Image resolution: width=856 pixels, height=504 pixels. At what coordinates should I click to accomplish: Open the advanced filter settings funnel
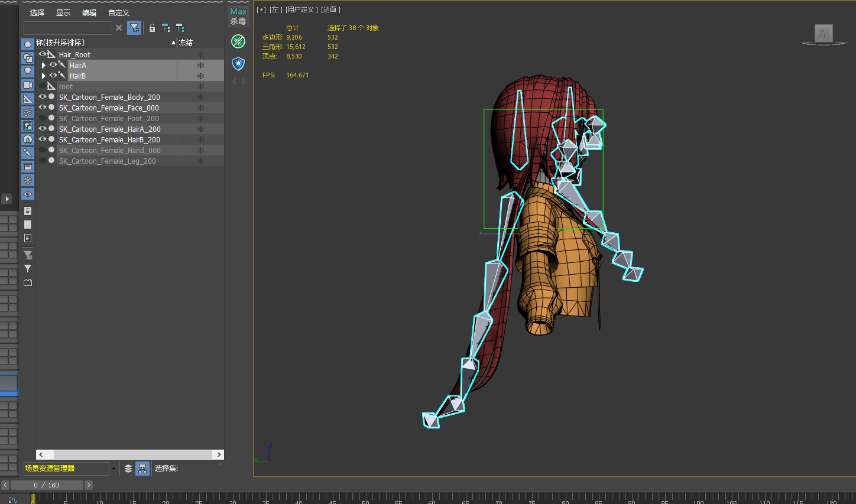pyautogui.click(x=28, y=255)
